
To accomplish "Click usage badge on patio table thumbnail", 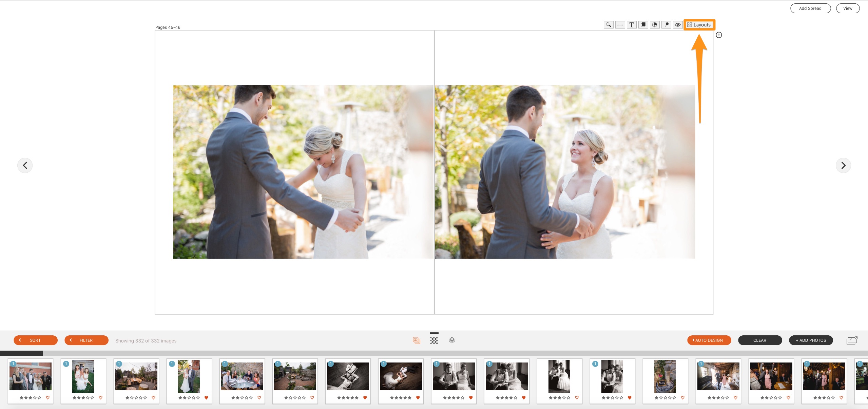I will [x=119, y=364].
